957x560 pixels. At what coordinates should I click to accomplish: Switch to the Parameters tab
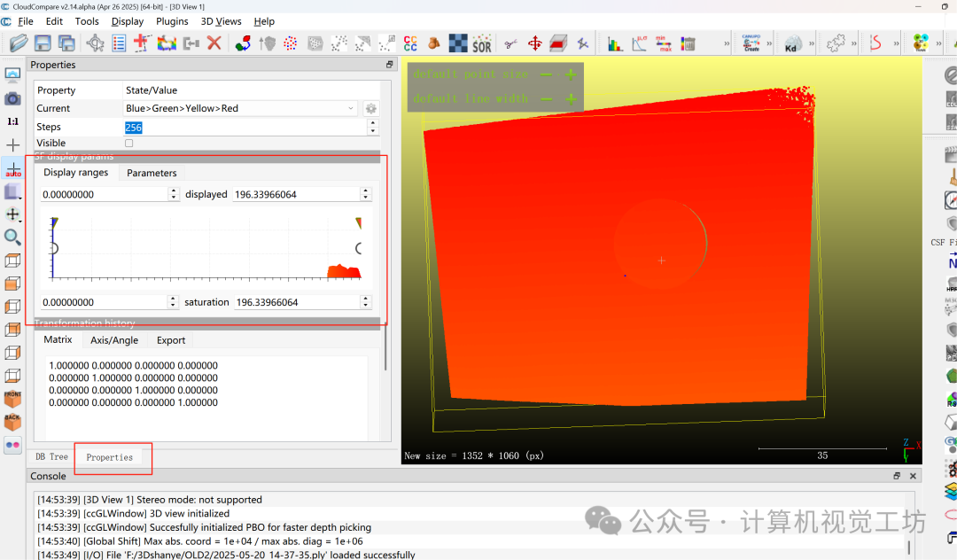pyautogui.click(x=152, y=174)
